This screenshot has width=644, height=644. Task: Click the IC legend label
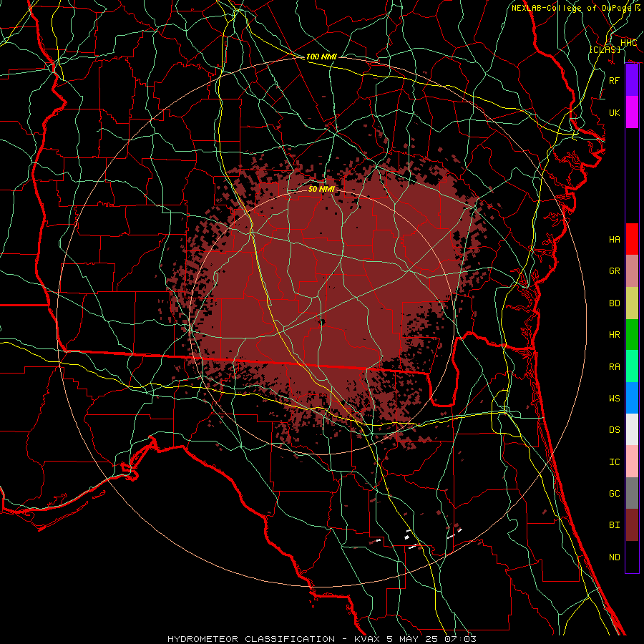click(615, 462)
